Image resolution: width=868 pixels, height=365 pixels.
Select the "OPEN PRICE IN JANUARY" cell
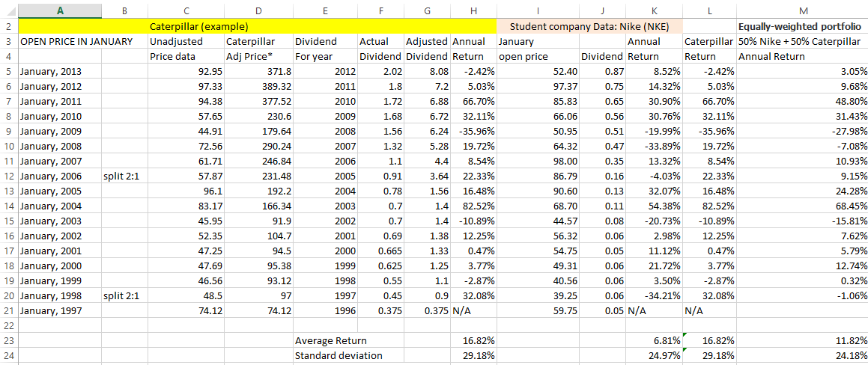point(76,41)
